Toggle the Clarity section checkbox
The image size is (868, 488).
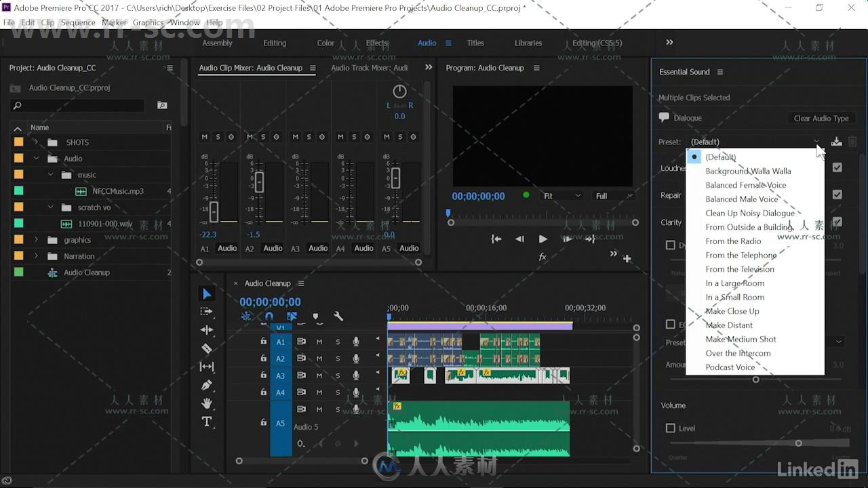click(x=837, y=222)
